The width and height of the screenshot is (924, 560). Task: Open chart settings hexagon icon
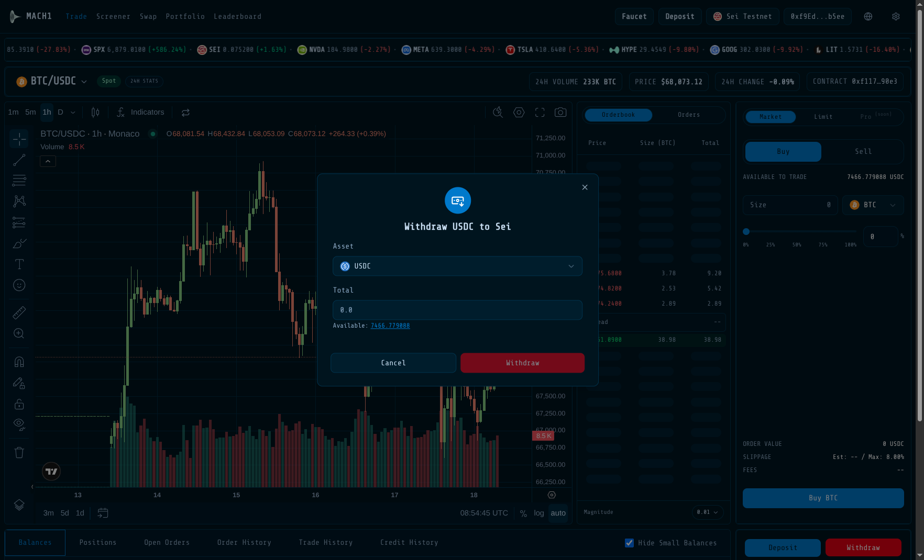coord(519,112)
